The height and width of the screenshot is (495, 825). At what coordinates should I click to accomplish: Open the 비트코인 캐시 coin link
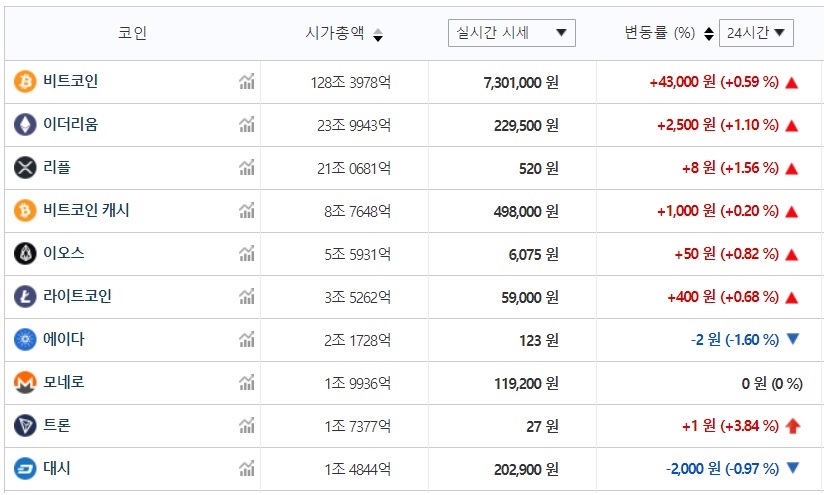click(86, 211)
